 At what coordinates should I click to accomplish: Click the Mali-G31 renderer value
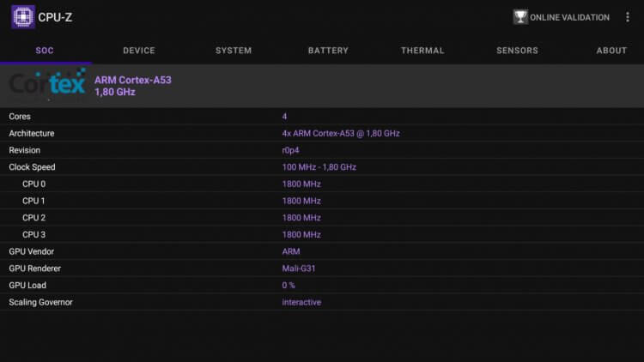(x=299, y=268)
